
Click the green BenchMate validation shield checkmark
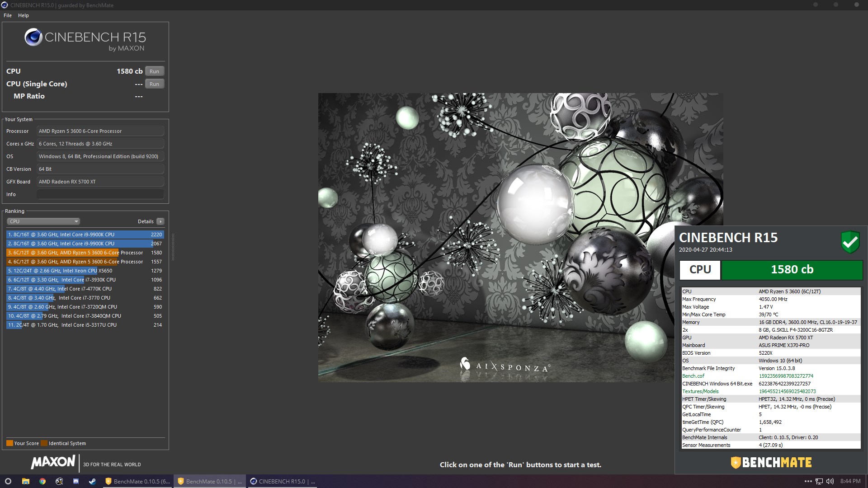(x=850, y=242)
